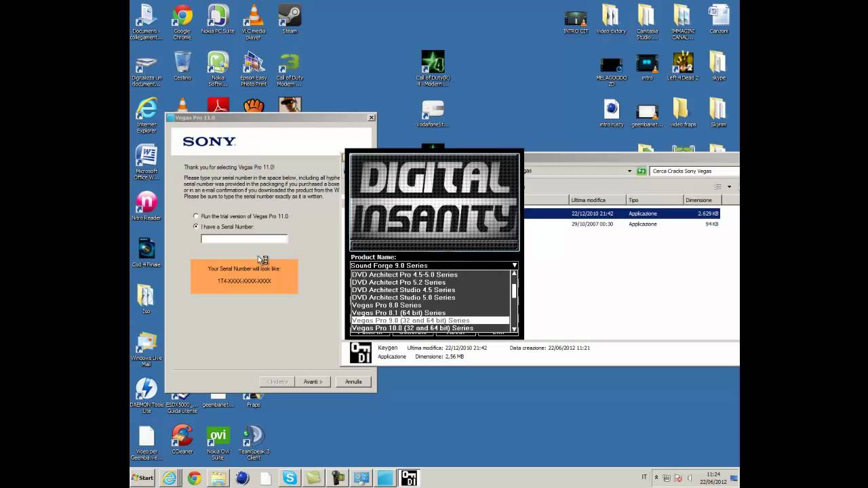Show hidden system tray icons
This screenshot has width=868, height=488.
(x=656, y=478)
